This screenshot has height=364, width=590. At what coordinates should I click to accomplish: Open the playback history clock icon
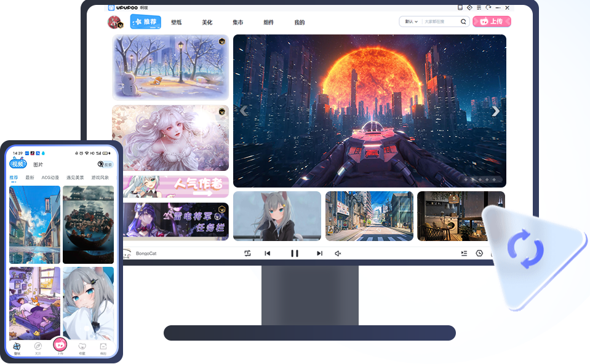479,253
